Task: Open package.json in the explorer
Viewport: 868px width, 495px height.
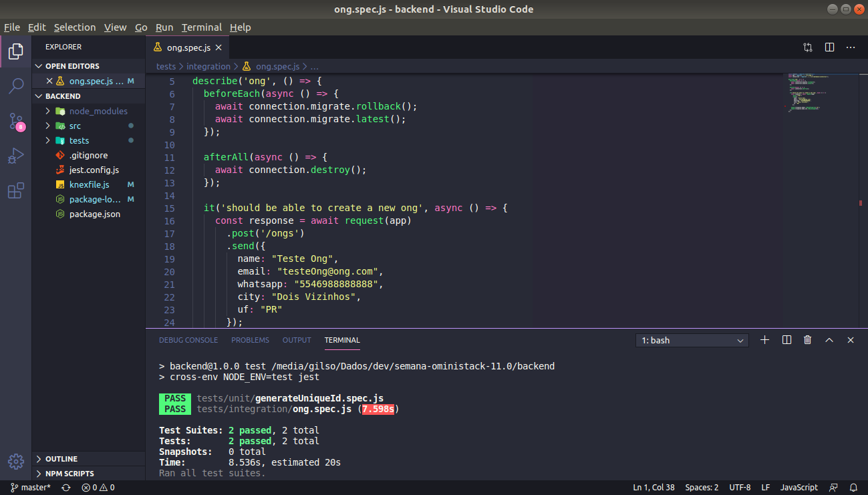Action: pyautogui.click(x=89, y=214)
